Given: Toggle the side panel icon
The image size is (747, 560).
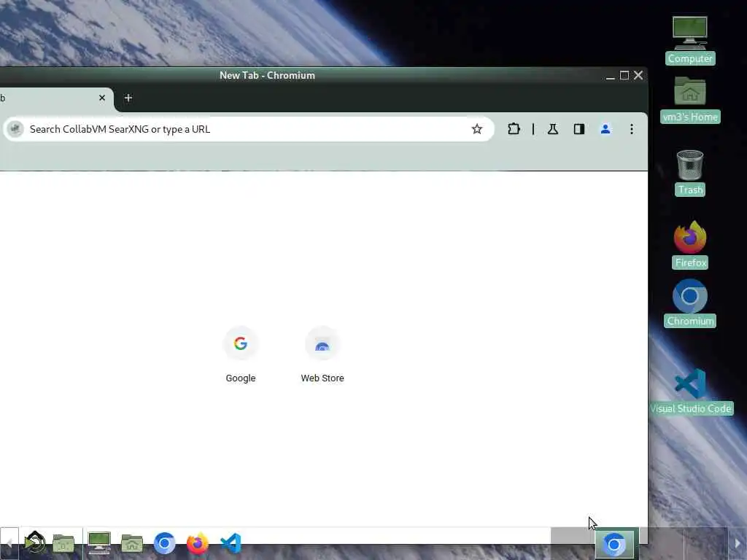Looking at the screenshot, I should point(578,129).
